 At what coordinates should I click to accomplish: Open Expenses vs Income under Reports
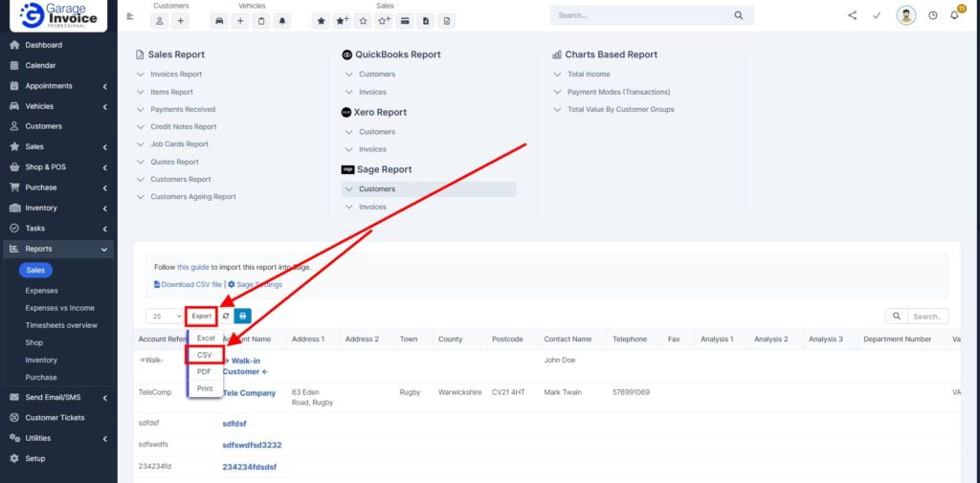(x=60, y=308)
